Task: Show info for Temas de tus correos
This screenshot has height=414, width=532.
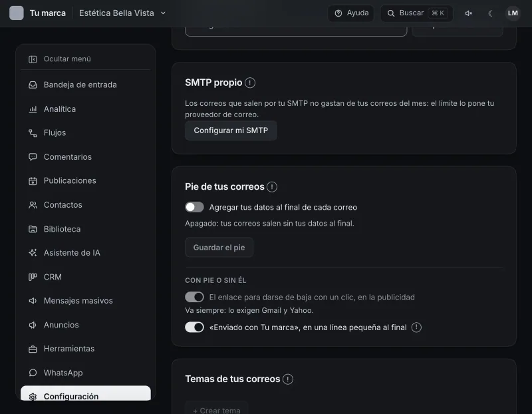Action: click(x=288, y=379)
